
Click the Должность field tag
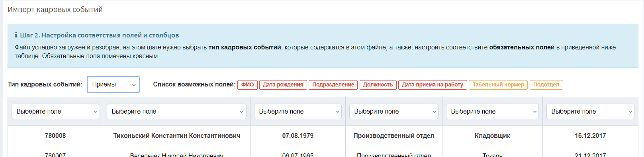[x=378, y=84]
